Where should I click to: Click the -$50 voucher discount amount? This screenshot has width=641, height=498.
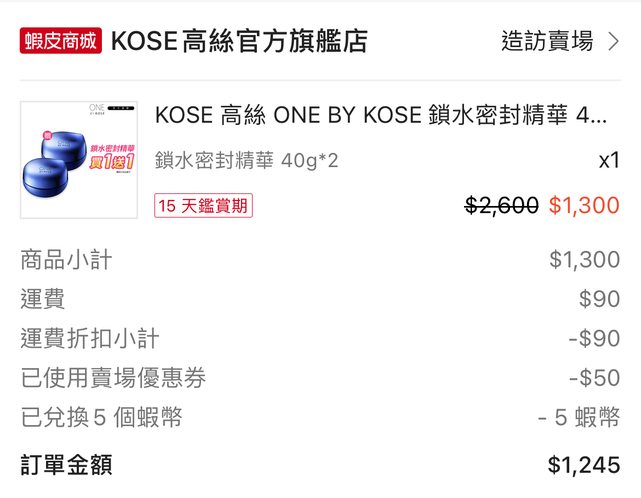(x=594, y=378)
